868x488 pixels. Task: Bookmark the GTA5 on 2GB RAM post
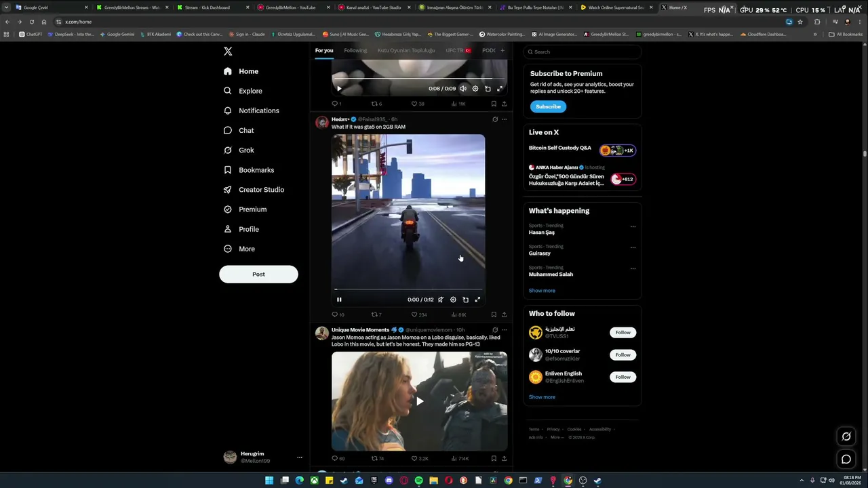coord(494,314)
